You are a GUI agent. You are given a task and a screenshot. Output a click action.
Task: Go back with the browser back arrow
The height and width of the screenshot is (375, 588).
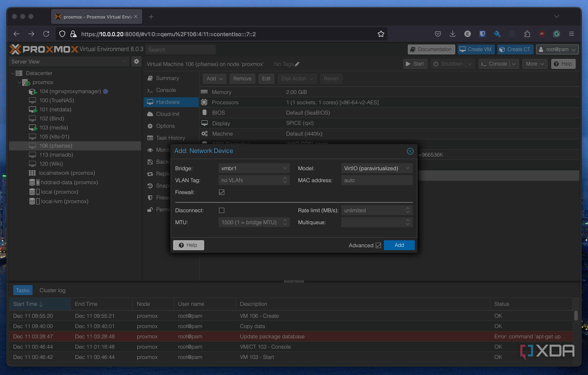tap(16, 34)
